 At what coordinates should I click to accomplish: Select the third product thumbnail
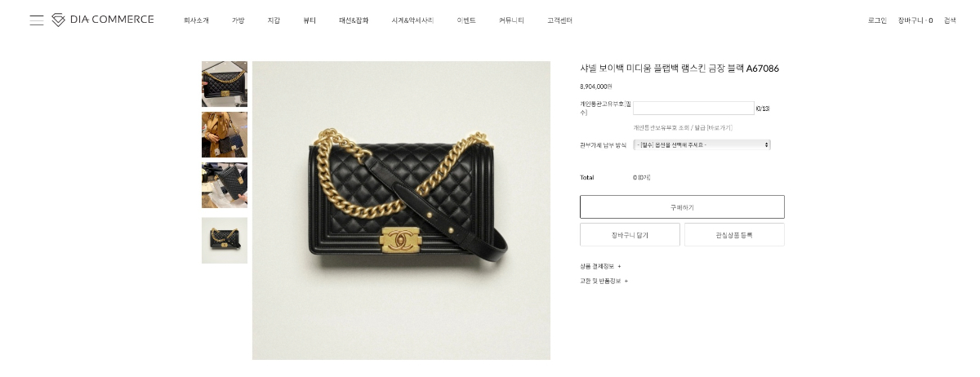click(225, 185)
